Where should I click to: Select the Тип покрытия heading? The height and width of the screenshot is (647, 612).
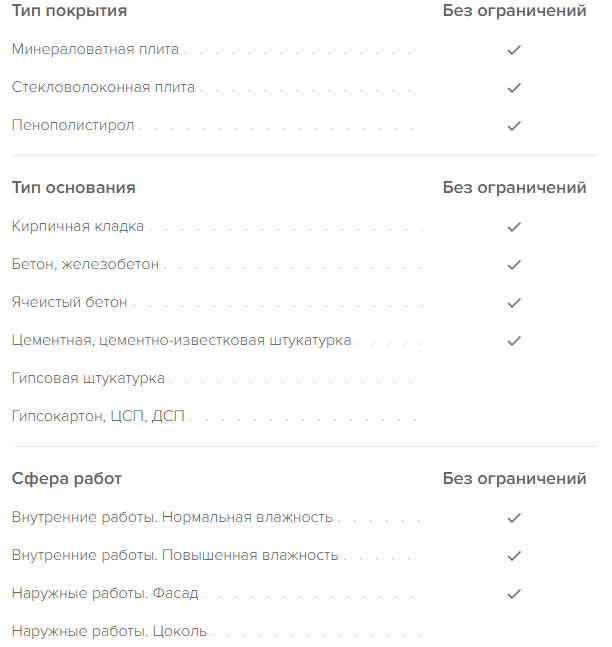click(x=69, y=11)
